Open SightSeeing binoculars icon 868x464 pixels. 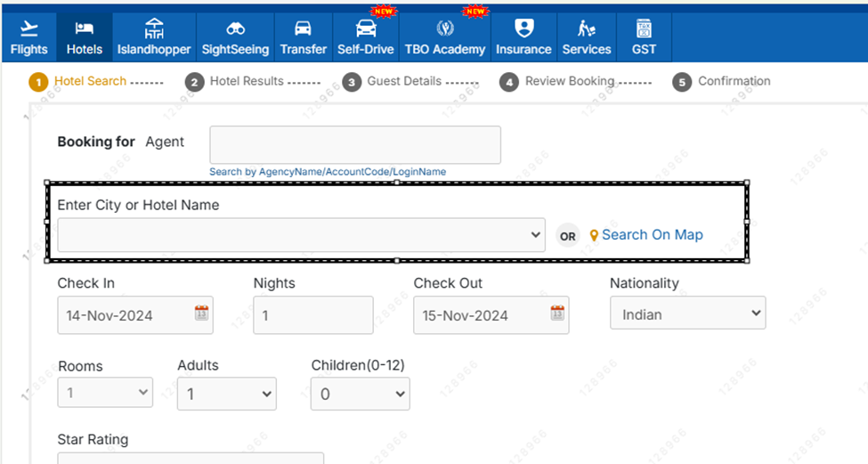point(235,28)
